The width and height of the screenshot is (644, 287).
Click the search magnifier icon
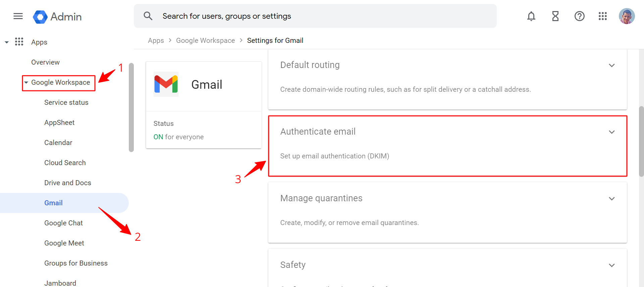(148, 16)
